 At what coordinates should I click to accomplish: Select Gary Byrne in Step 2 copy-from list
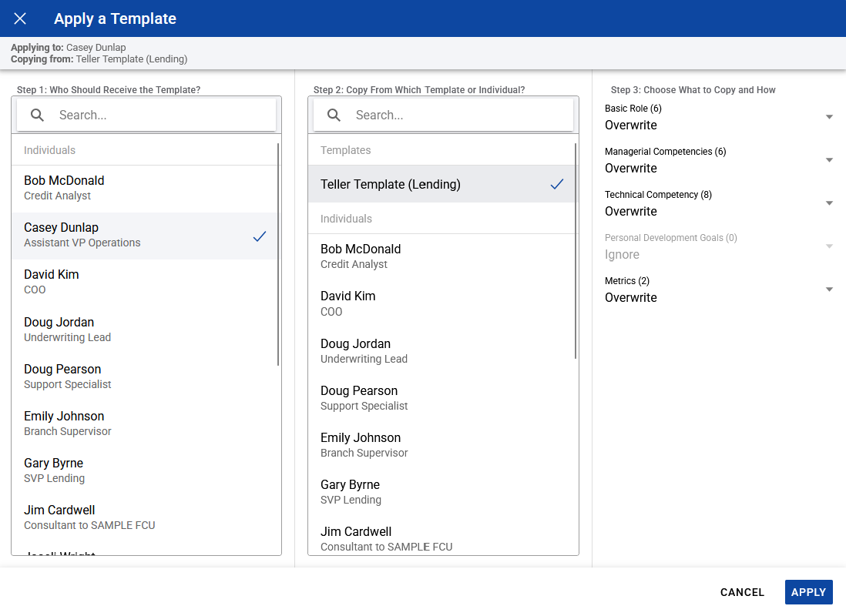click(441, 492)
